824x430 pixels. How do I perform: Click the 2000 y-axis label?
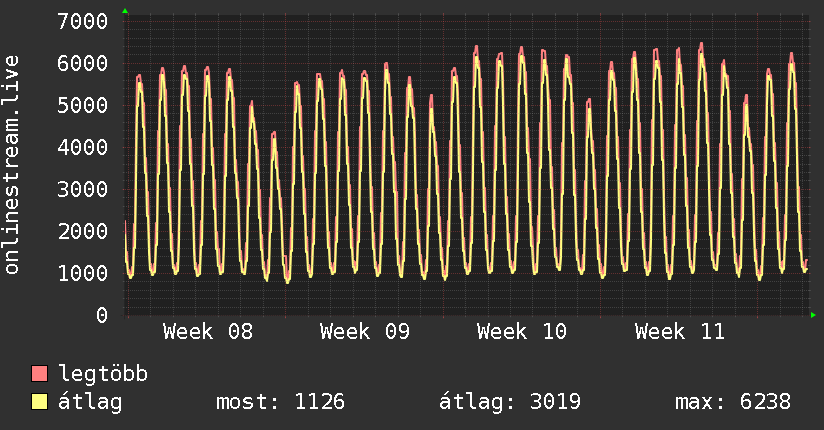(x=83, y=231)
